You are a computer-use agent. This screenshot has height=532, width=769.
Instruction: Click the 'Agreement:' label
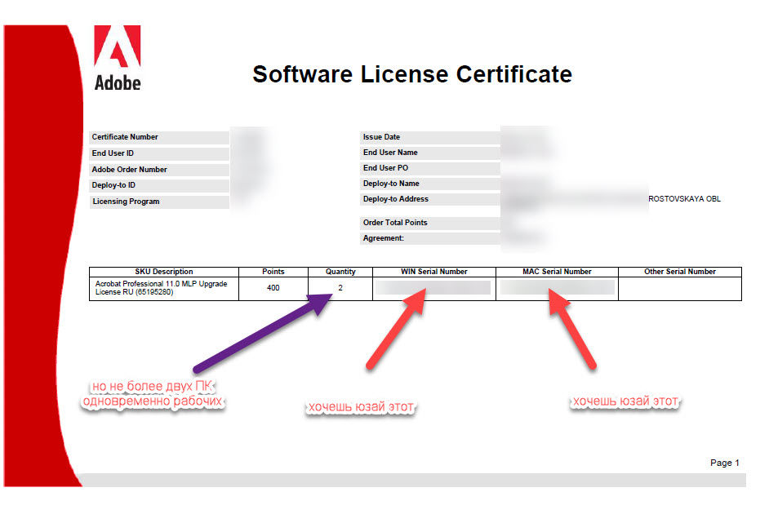click(x=384, y=238)
